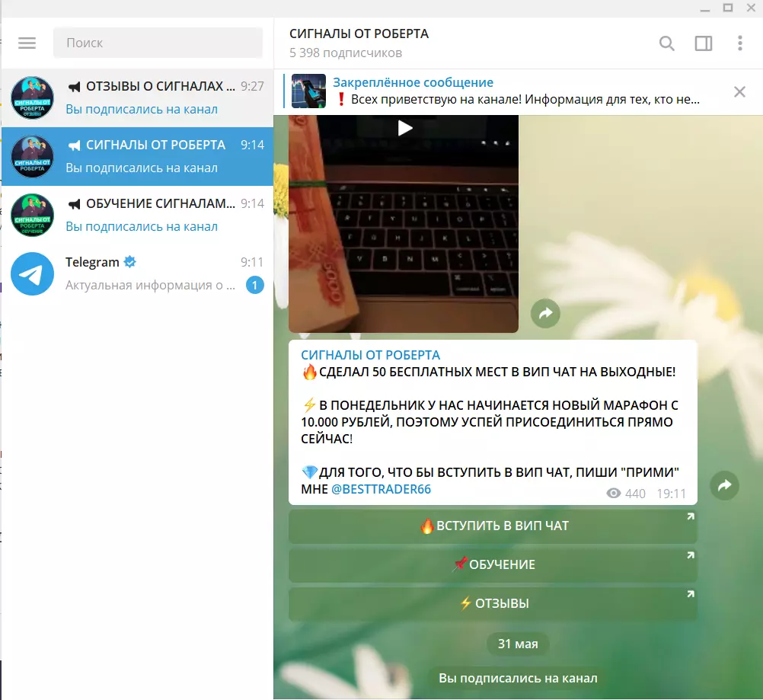763x700 pixels.
Task: Minimize the Telegram window
Action: pos(704,9)
